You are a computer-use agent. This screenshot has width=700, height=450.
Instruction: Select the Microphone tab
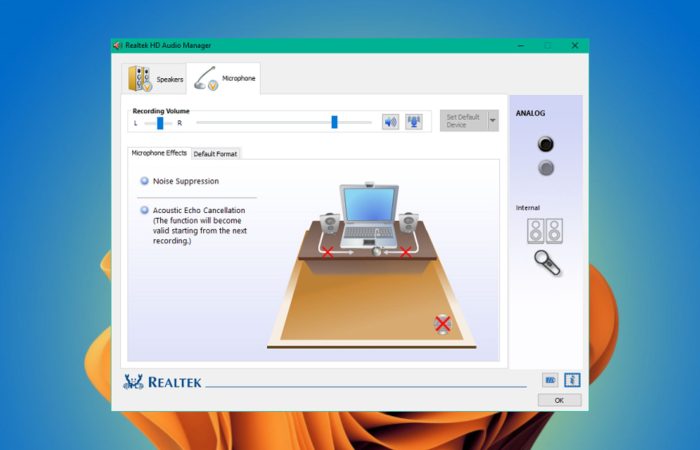(224, 79)
